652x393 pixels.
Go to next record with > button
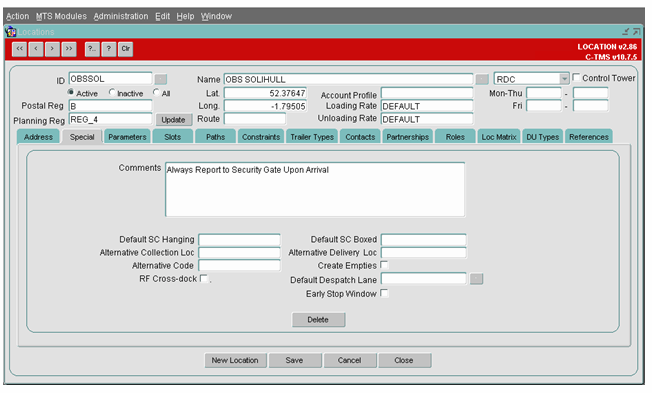(52, 49)
